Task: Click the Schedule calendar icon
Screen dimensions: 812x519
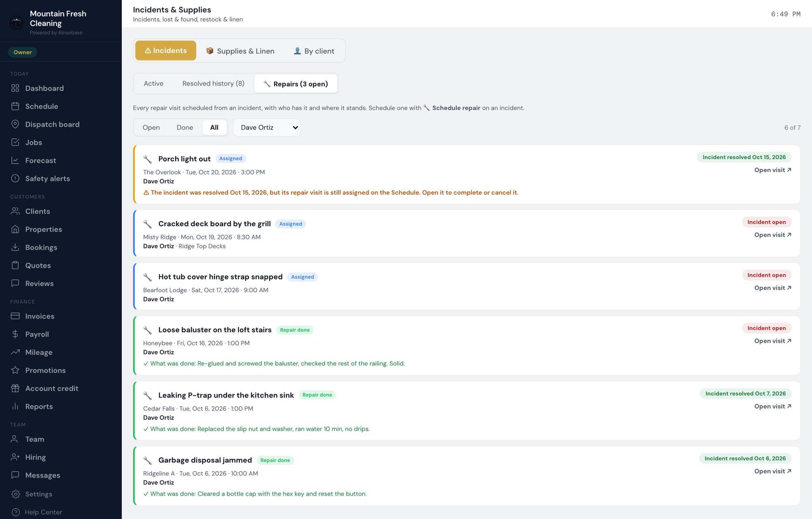Action: tap(15, 106)
